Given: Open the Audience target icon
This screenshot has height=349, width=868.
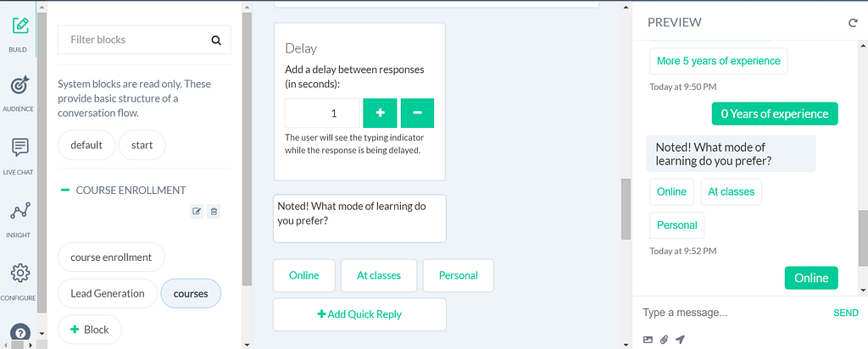Looking at the screenshot, I should 20,86.
